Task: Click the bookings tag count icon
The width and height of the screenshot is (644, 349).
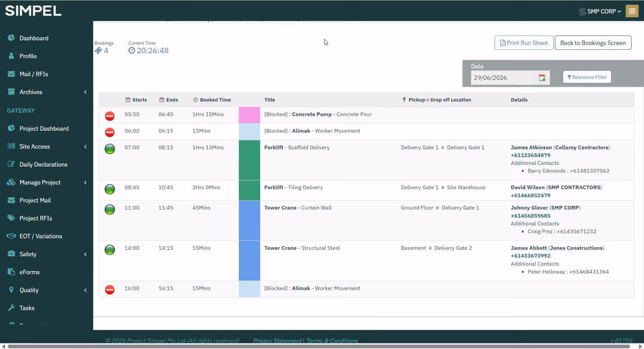Action: (x=98, y=50)
